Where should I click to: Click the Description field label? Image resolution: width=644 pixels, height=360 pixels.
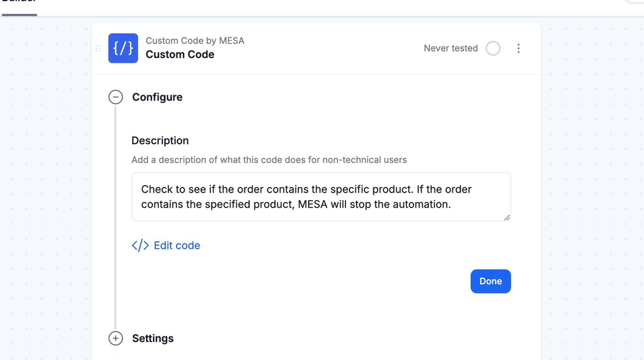160,140
